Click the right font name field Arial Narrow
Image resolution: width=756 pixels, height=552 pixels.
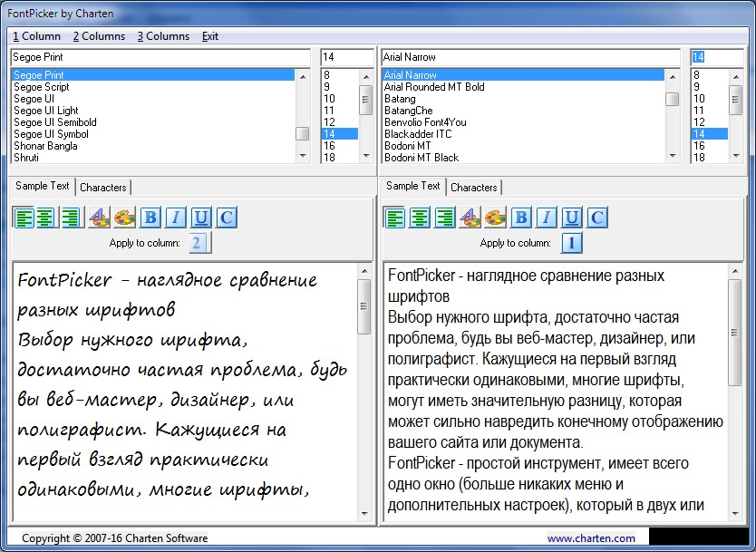pyautogui.click(x=530, y=57)
